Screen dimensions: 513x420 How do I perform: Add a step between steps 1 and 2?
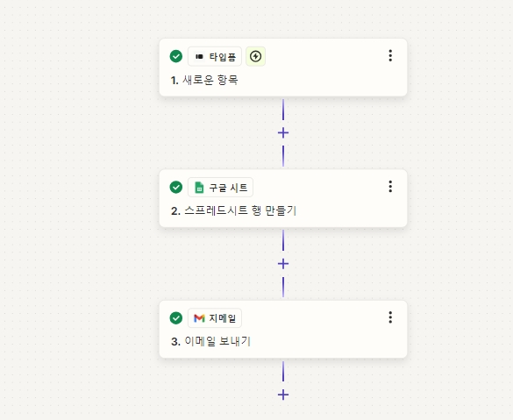(283, 132)
